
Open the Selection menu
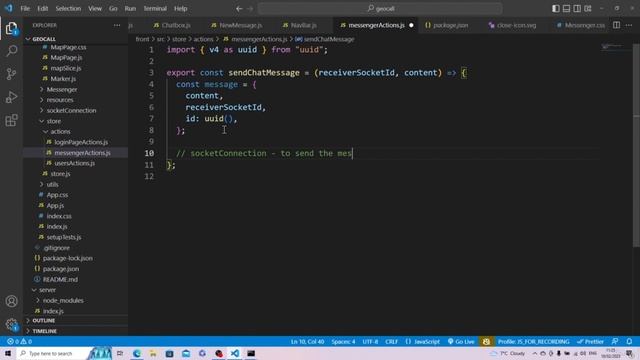point(68,9)
